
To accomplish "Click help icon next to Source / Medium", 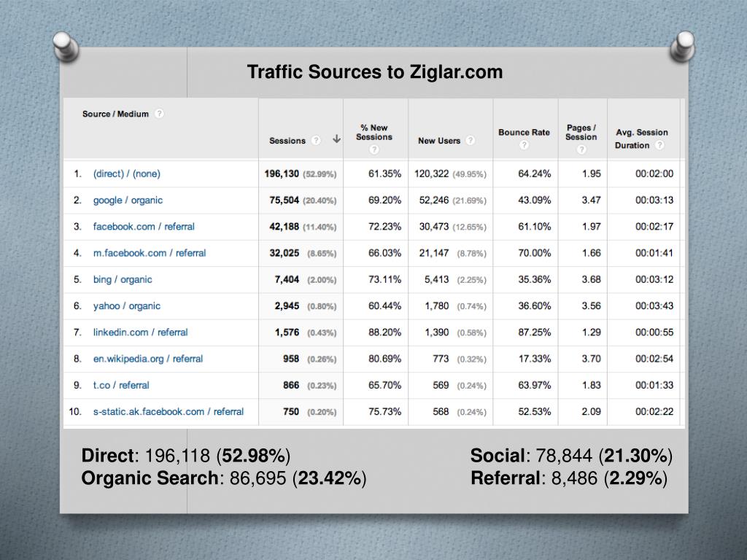I will point(160,114).
